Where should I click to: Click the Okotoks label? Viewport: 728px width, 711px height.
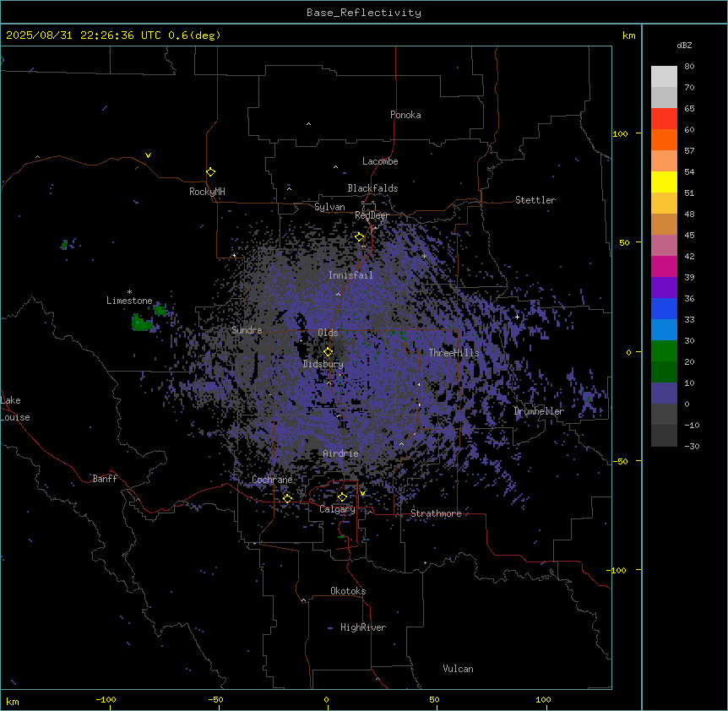[348, 591]
